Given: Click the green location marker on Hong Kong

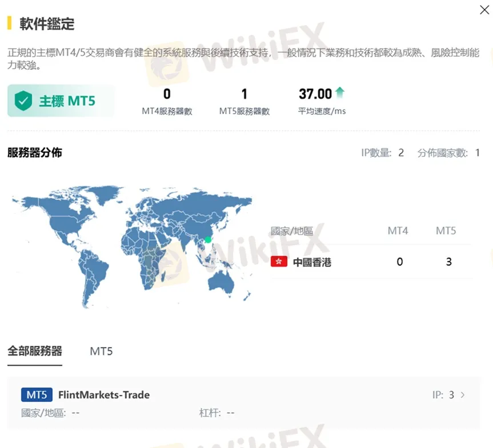Looking at the screenshot, I should pos(209,240).
